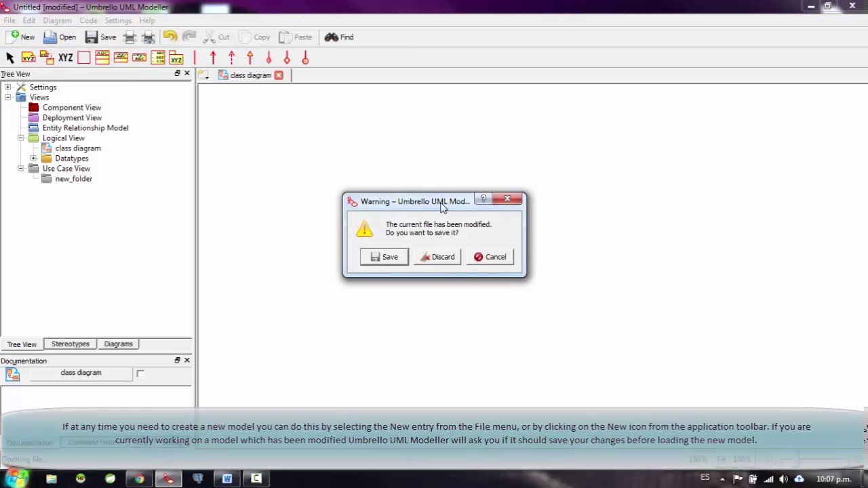Viewport: 868px width, 488px height.
Task: Switch to the Diagrams tab
Action: tap(118, 344)
